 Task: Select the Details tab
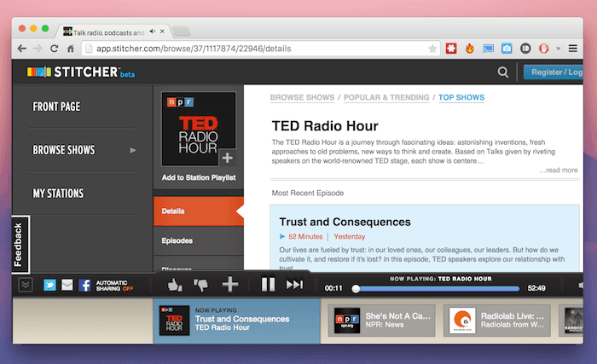(199, 211)
